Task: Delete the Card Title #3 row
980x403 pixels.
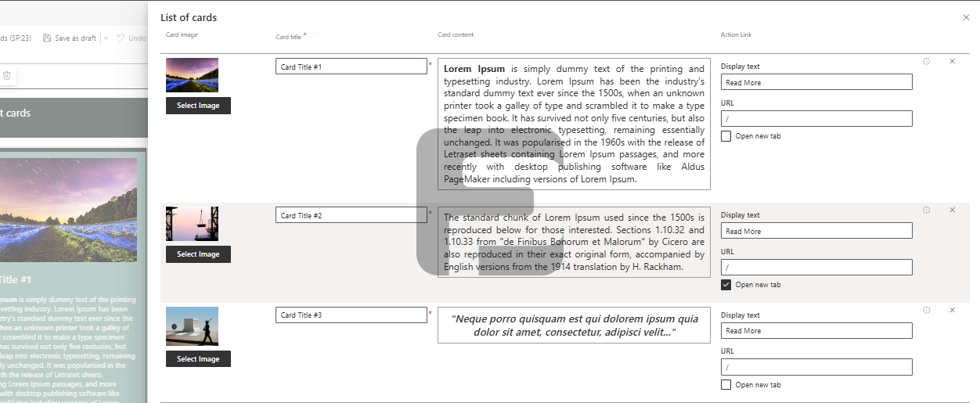Action: (x=952, y=310)
